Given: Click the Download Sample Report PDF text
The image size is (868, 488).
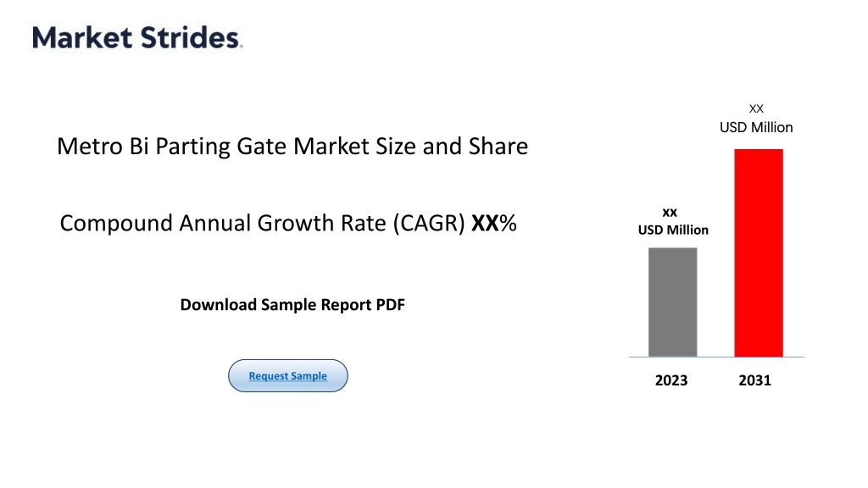Looking at the screenshot, I should [292, 305].
